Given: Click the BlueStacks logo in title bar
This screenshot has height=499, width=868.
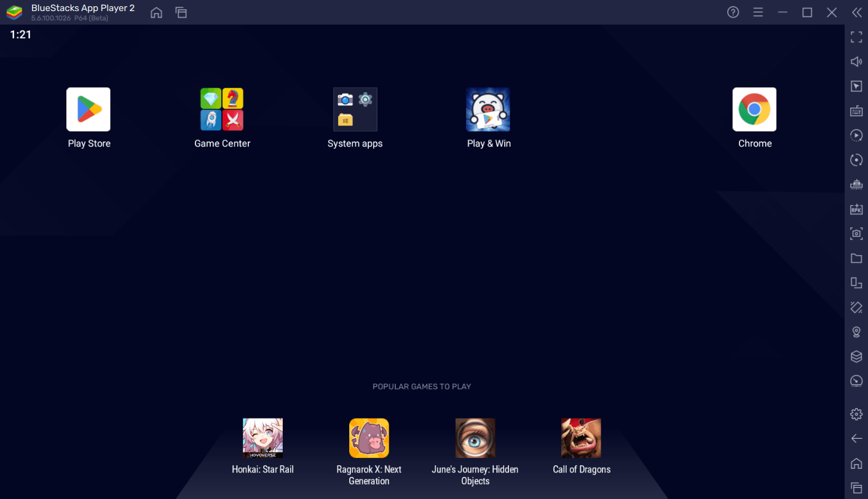Looking at the screenshot, I should click(14, 12).
